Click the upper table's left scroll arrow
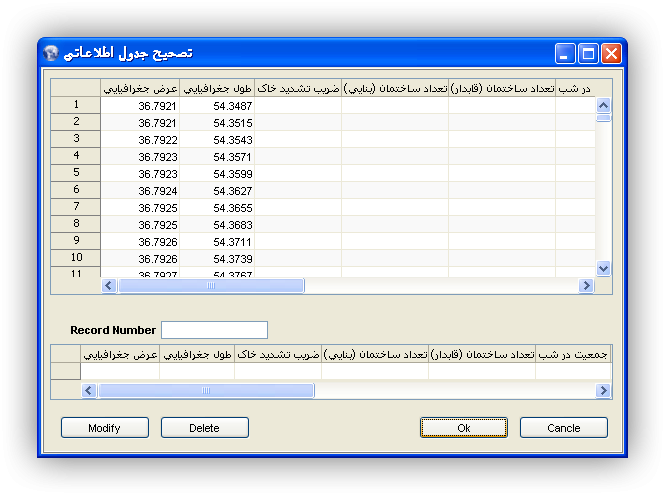Viewport: 665px width, 495px height. 109,286
